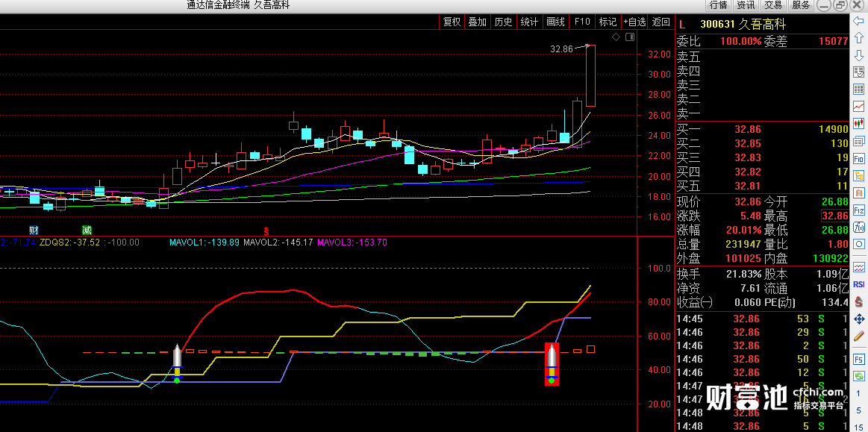Viewport: 868px width, 432px height.
Task: Open the 行情 menu
Action: (718, 5)
